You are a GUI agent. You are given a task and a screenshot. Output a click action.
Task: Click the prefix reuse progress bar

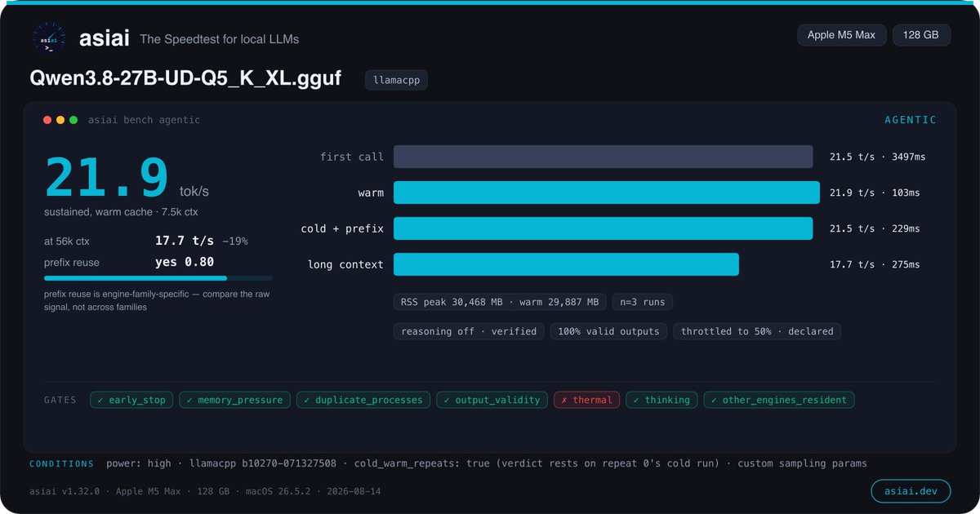158,278
